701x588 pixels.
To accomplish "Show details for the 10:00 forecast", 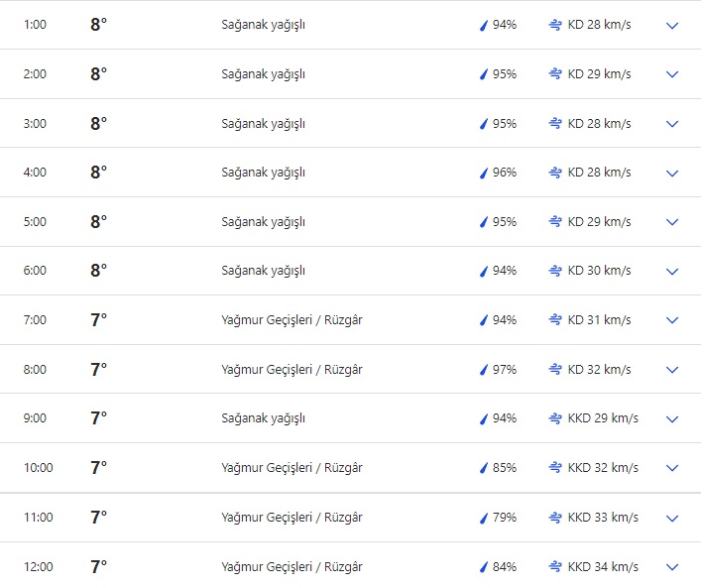I will tap(672, 468).
